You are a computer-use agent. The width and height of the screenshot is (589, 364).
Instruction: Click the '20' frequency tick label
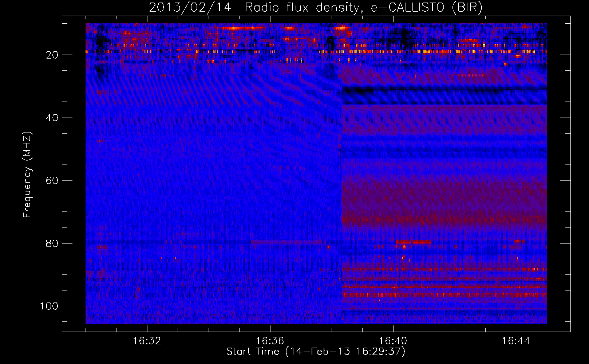[x=52, y=55]
